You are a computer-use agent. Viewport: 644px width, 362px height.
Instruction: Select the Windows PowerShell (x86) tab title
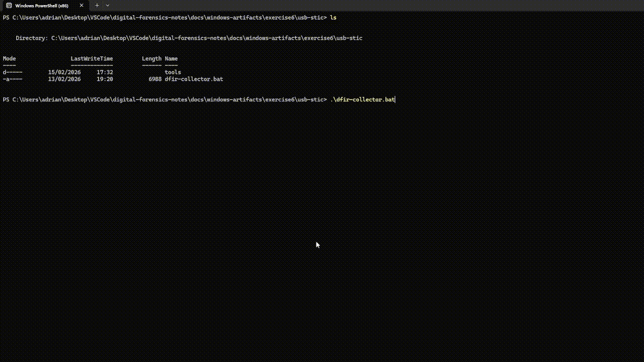point(42,6)
